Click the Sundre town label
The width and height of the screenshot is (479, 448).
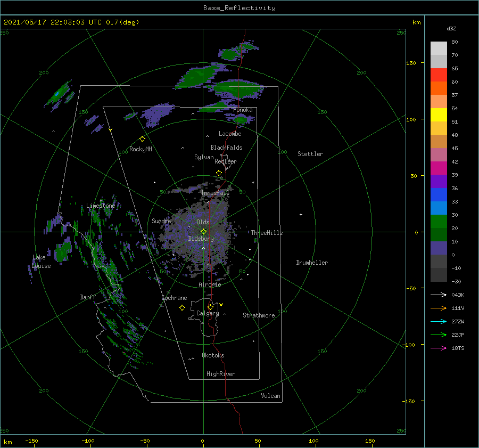click(161, 221)
